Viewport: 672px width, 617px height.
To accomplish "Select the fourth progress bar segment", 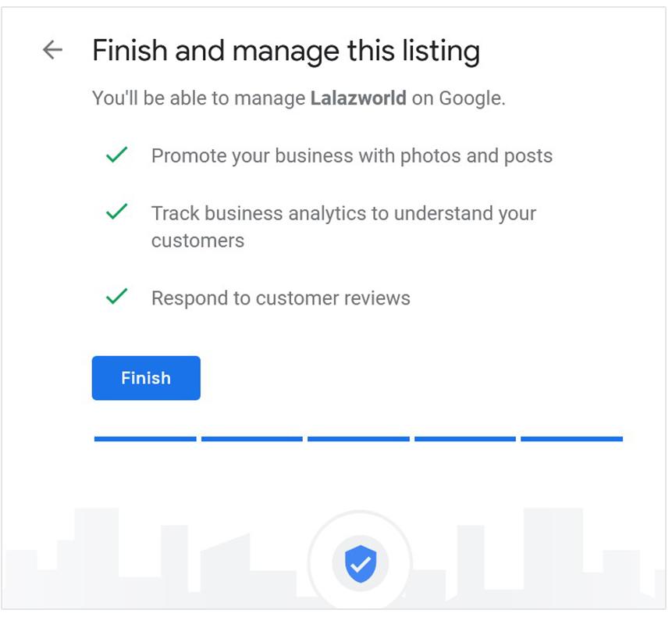I will point(465,439).
